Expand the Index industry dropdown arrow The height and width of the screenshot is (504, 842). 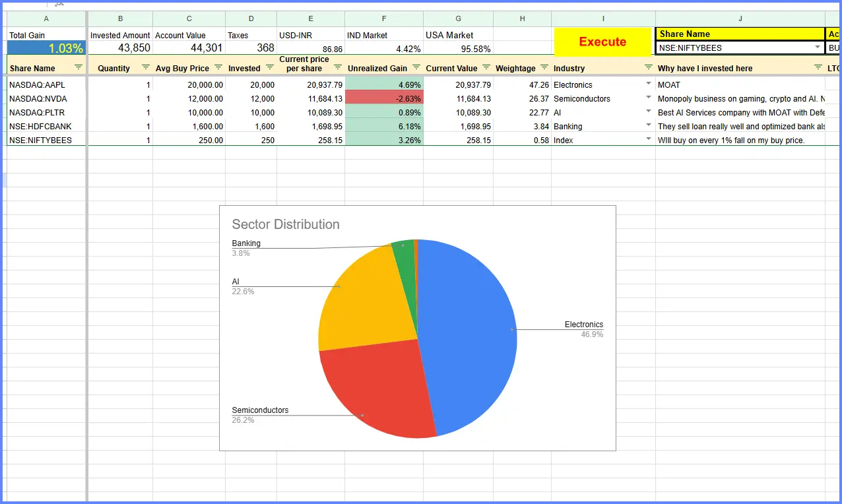point(648,139)
